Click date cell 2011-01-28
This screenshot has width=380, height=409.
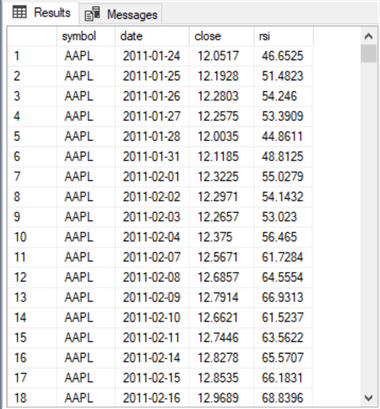click(x=152, y=136)
